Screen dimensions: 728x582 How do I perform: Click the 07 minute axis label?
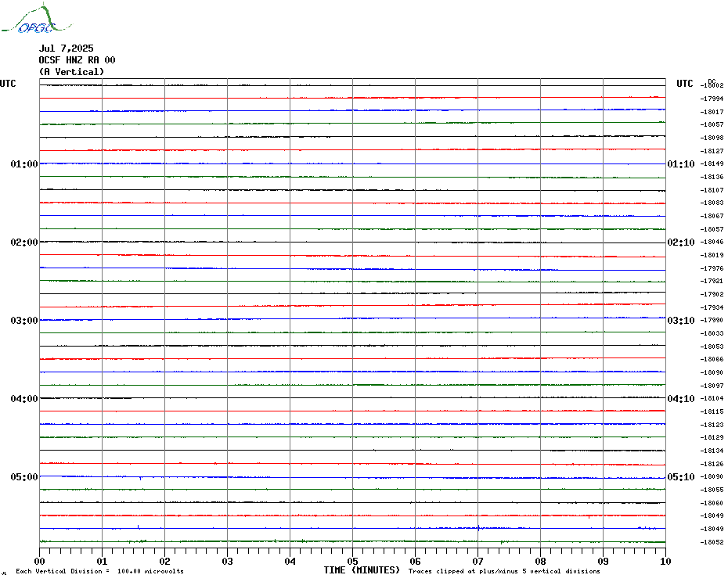tap(478, 562)
